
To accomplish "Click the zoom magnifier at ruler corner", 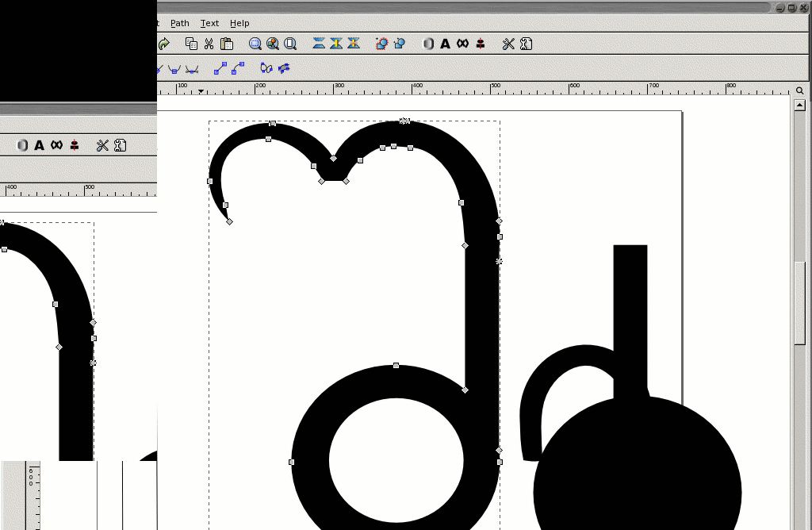I will pyautogui.click(x=799, y=90).
